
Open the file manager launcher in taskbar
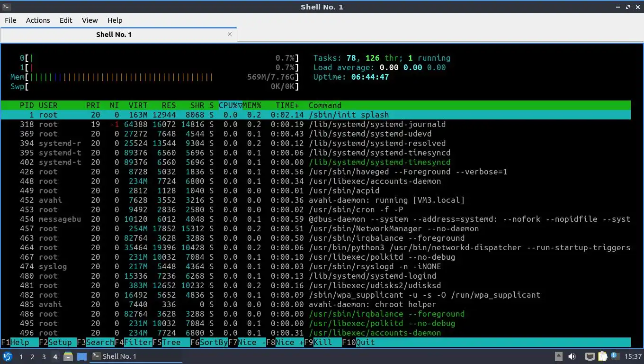68,356
